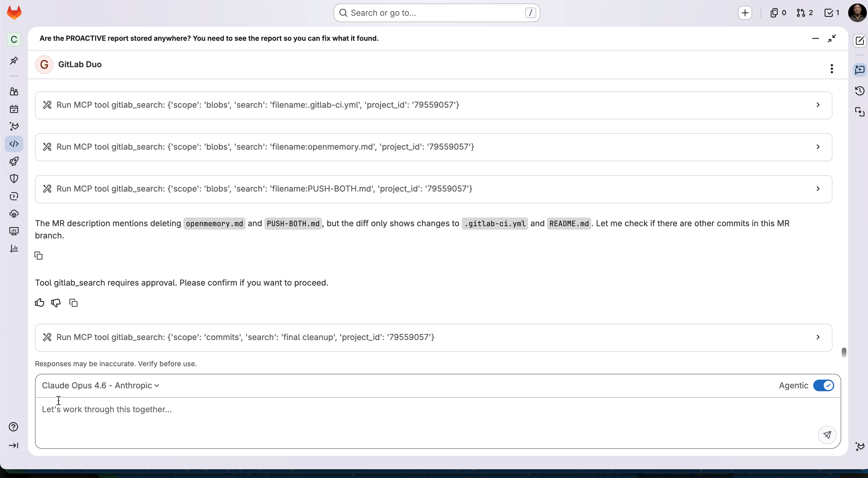
Task: Open chat history clock icon
Action: click(860, 91)
